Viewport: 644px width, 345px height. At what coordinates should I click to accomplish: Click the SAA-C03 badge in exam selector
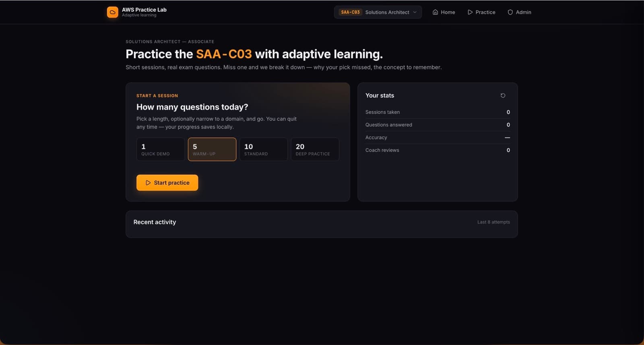click(350, 12)
